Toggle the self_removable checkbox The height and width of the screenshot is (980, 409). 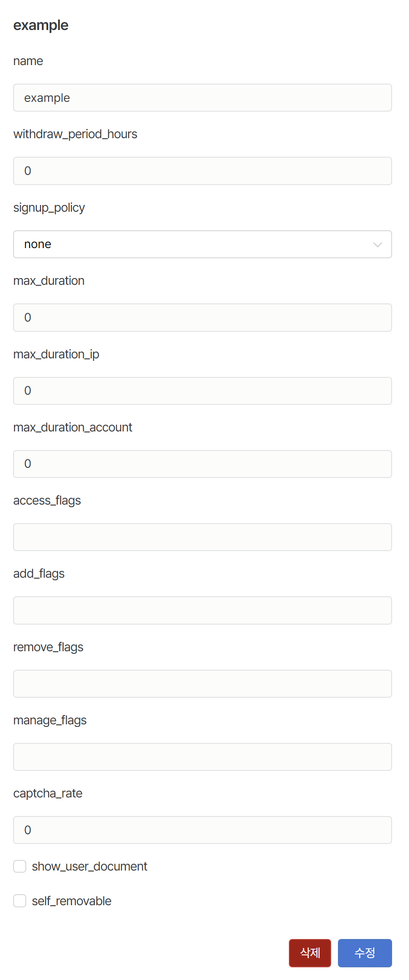[20, 901]
